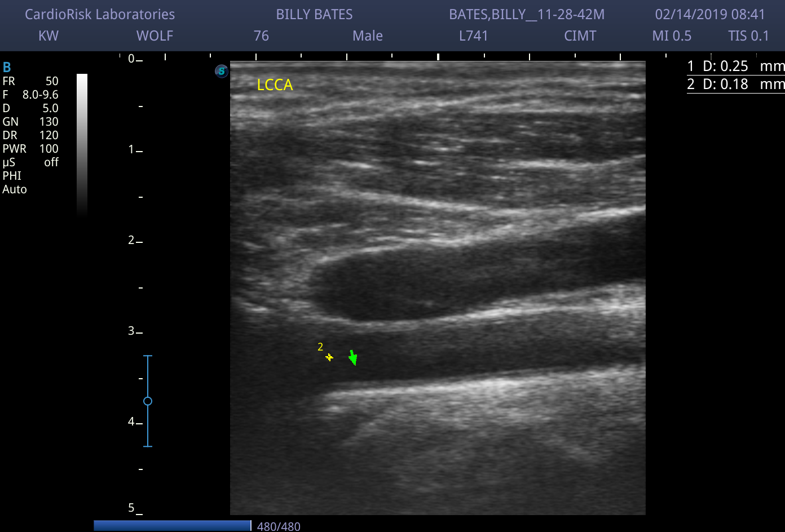The height and width of the screenshot is (532, 785).
Task: Select the focal zone circle marker
Action: pos(148,401)
